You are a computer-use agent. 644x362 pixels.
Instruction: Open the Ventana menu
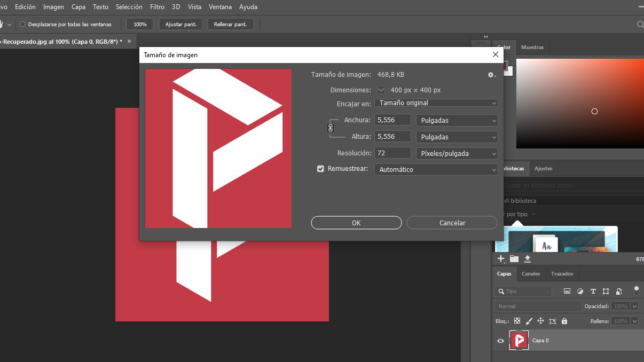[x=221, y=7]
